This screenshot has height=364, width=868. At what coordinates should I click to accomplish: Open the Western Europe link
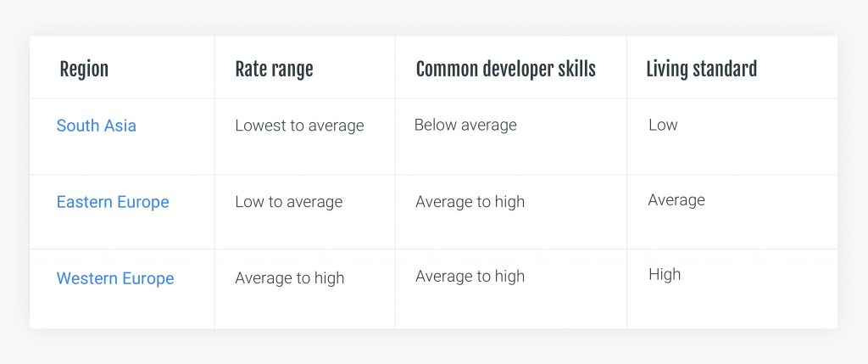click(x=115, y=278)
